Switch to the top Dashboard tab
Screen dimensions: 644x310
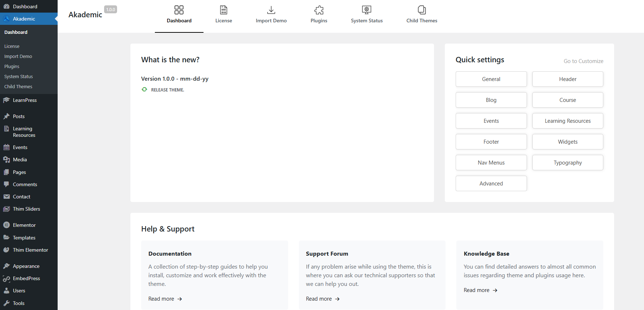pos(179,15)
